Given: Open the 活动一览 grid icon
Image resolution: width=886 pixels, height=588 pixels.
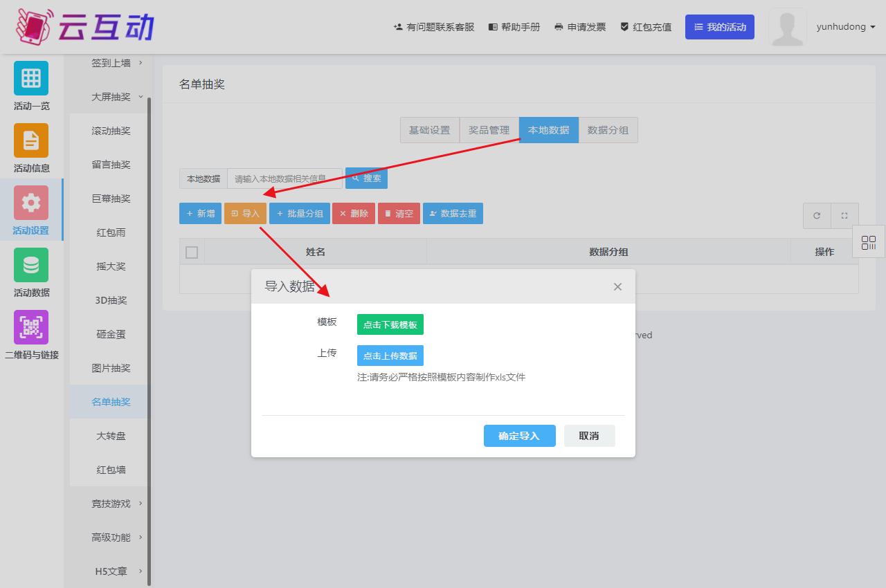Looking at the screenshot, I should pos(31,78).
